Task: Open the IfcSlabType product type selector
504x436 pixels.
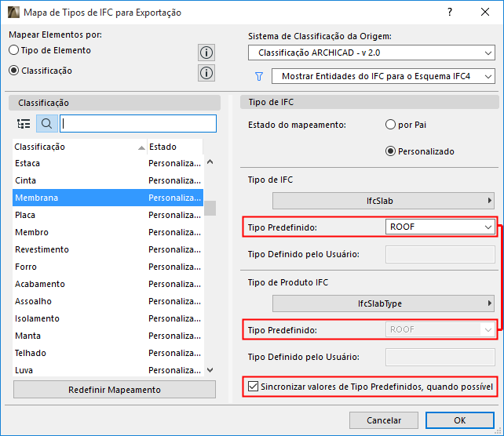Action: click(383, 303)
